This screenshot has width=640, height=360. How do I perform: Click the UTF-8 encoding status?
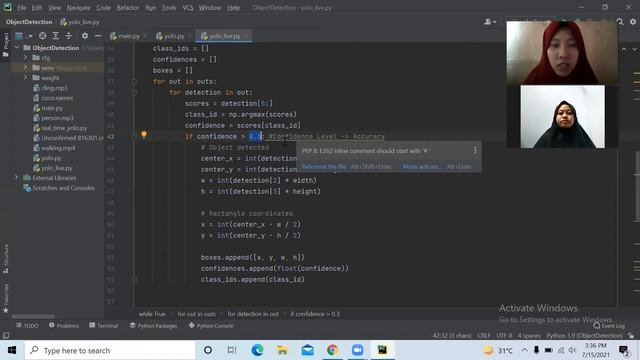504,336
